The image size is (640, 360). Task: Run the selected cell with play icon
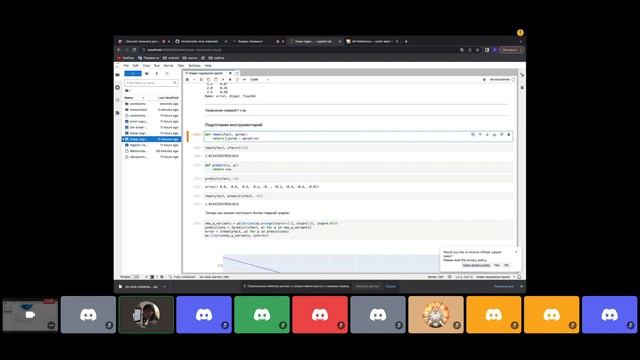(x=223, y=80)
